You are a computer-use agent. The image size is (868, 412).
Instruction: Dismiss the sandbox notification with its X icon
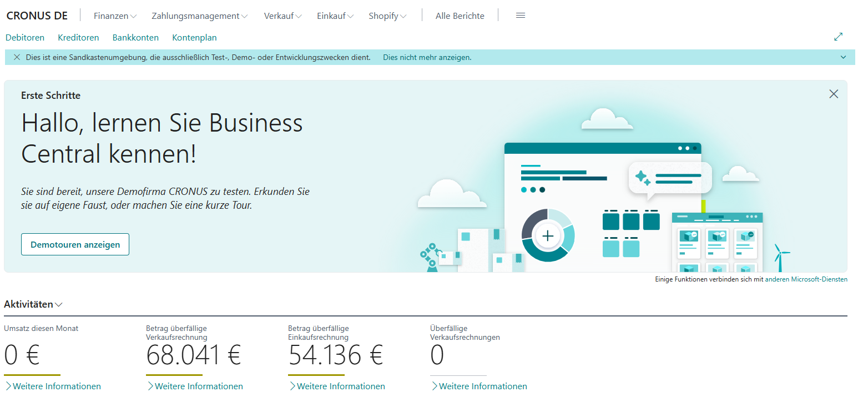click(17, 57)
